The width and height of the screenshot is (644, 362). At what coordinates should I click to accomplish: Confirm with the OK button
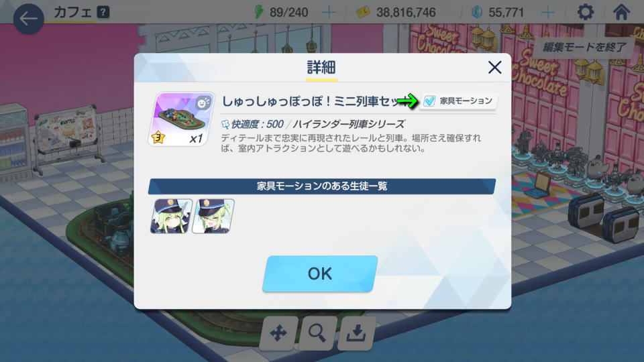320,274
